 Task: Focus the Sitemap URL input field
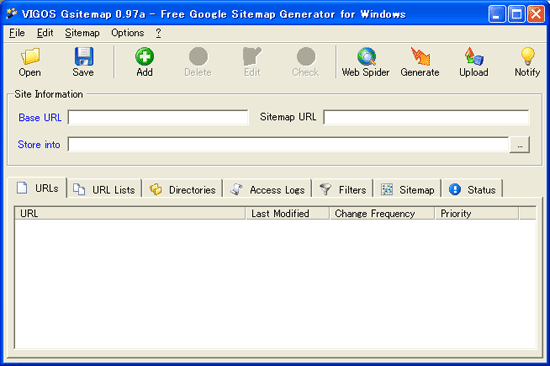426,117
